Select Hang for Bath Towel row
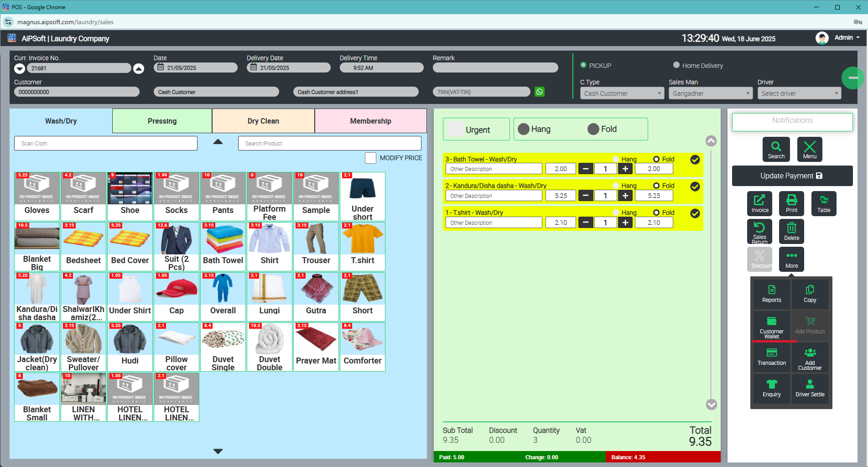This screenshot has height=467, width=868. [616, 159]
